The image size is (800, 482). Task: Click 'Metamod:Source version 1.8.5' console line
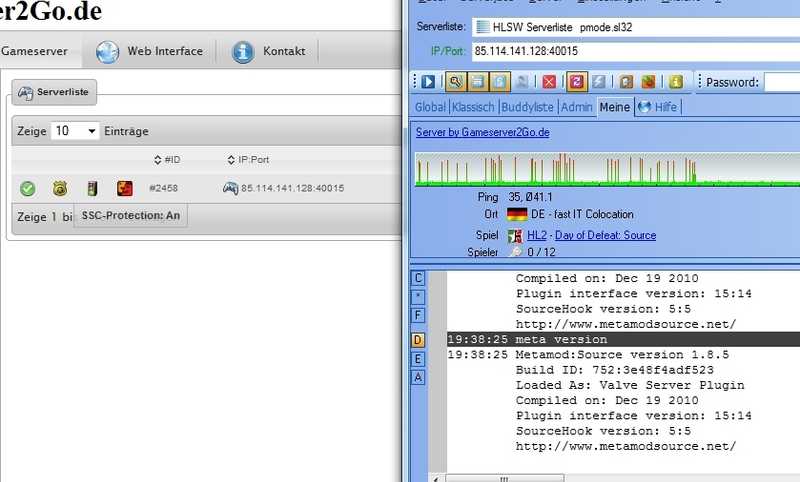pyautogui.click(x=622, y=354)
